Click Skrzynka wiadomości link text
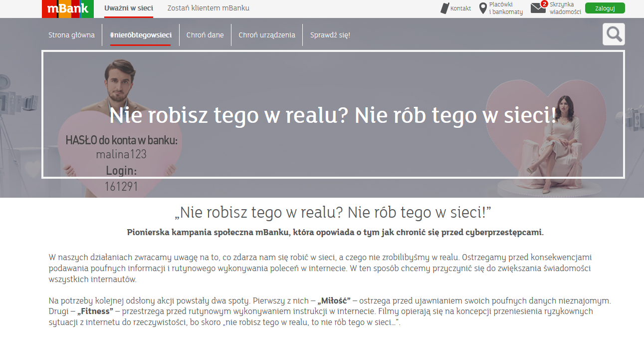644x338 pixels. point(565,8)
